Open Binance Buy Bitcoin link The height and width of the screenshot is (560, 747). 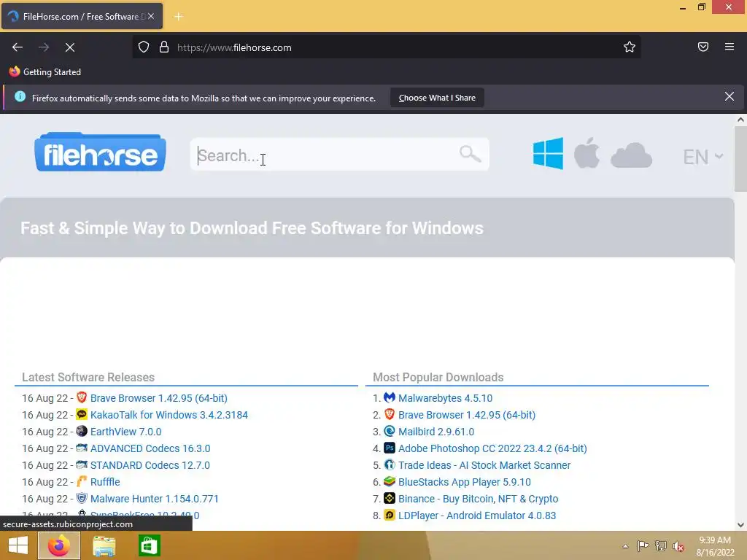478,499
